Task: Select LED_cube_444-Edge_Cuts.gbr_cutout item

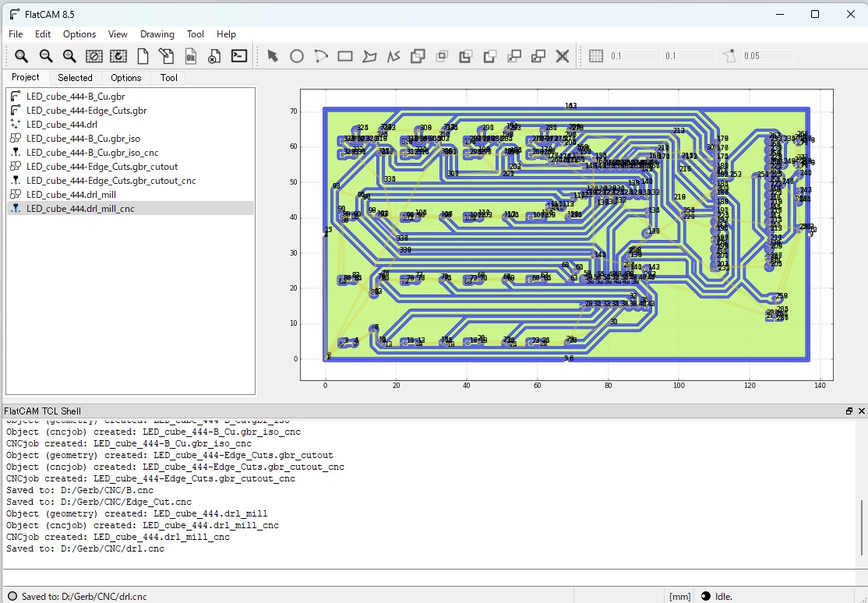Action: [131, 167]
